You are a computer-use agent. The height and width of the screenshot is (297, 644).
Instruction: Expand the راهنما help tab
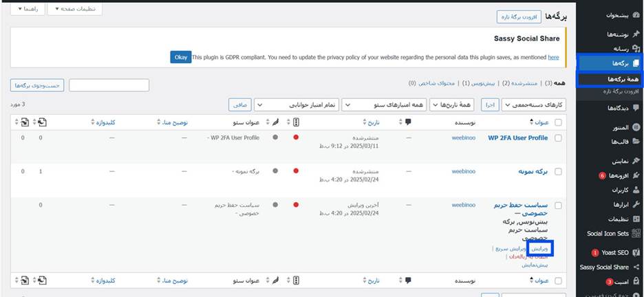[x=28, y=9]
